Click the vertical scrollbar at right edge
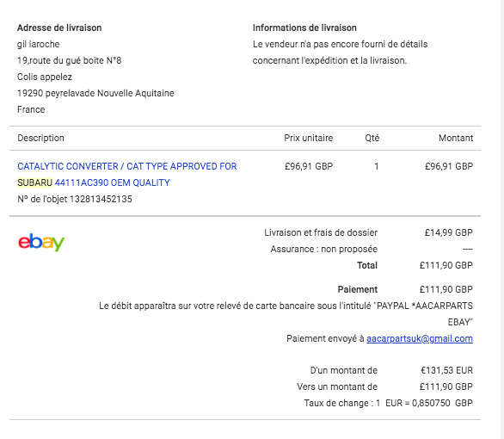Image resolution: width=504 pixels, height=439 pixels. [501, 219]
